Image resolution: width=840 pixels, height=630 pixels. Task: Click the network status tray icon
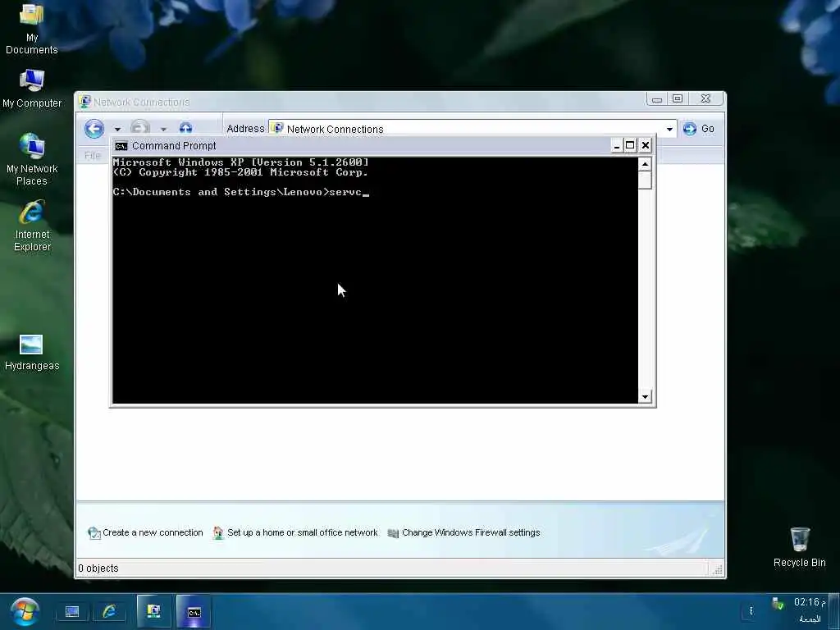[778, 605]
